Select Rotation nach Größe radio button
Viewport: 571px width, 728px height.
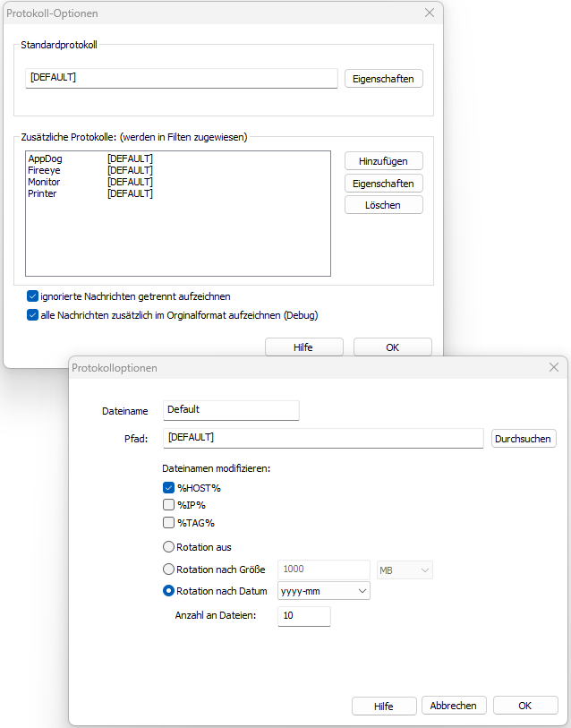168,570
